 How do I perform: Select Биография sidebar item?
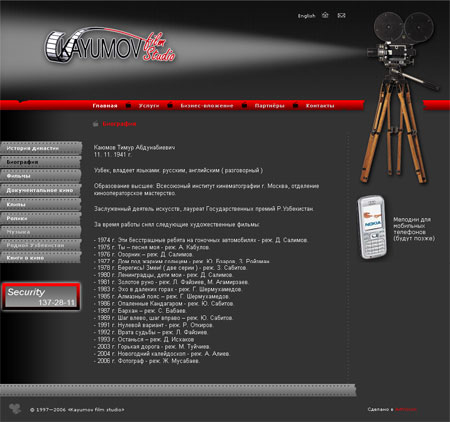click(x=41, y=162)
